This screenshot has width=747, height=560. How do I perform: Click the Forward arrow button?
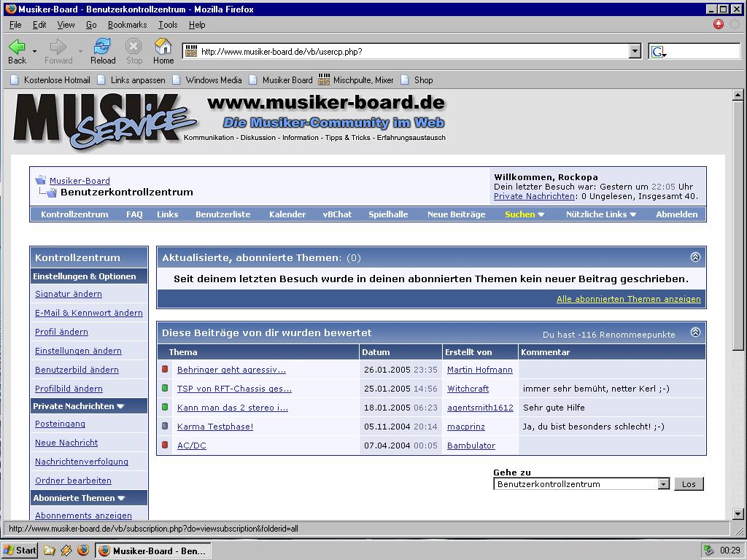click(x=58, y=52)
